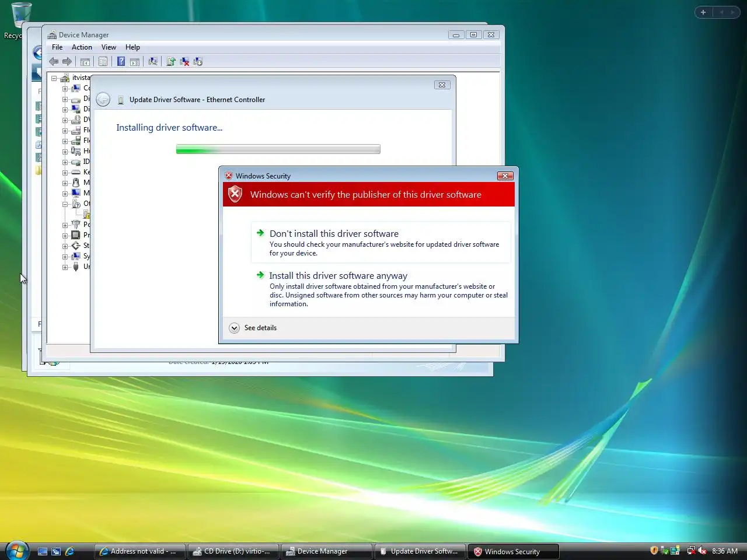Close the Update Driver Software wizard
Image resolution: width=747 pixels, height=560 pixels.
point(442,85)
